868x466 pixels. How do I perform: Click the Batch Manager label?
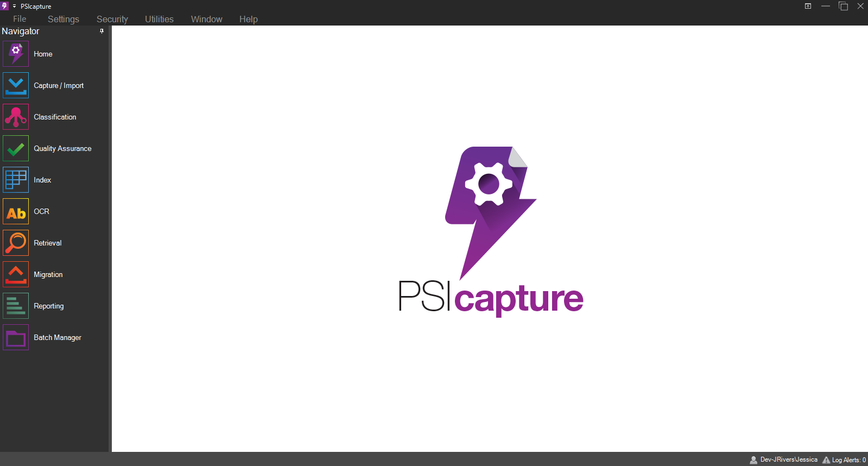tap(58, 337)
